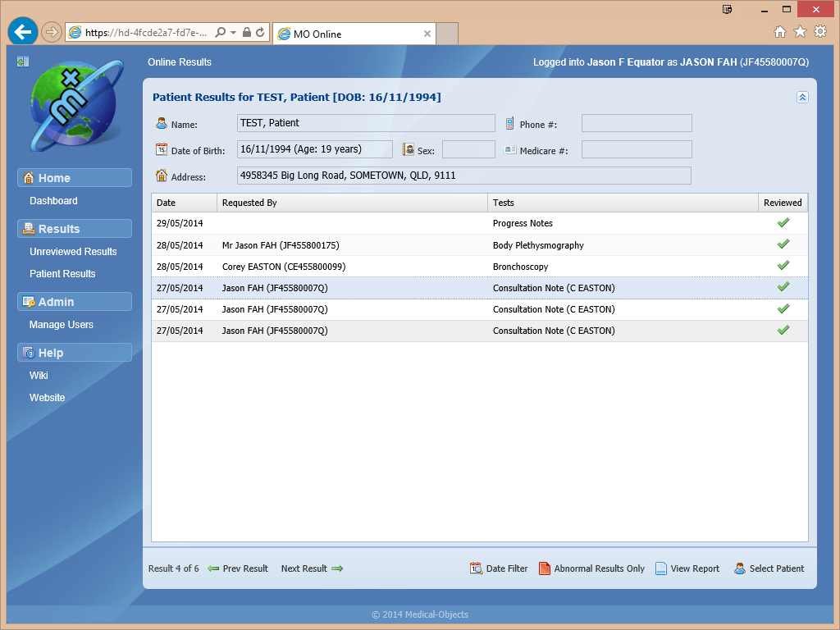Sort by the Requested By column header
This screenshot has width=840, height=630.
pyautogui.click(x=352, y=203)
